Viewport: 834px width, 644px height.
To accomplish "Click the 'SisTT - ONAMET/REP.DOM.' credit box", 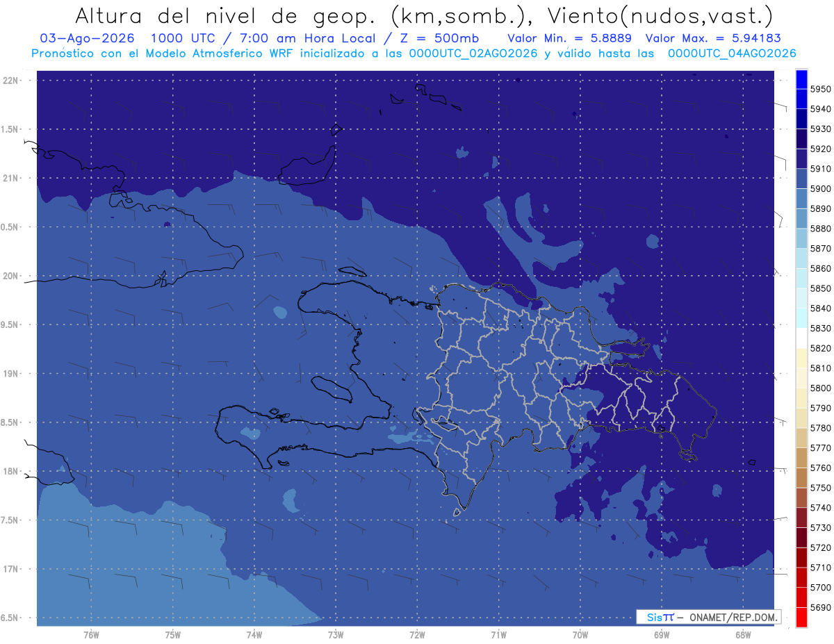I will click(708, 617).
